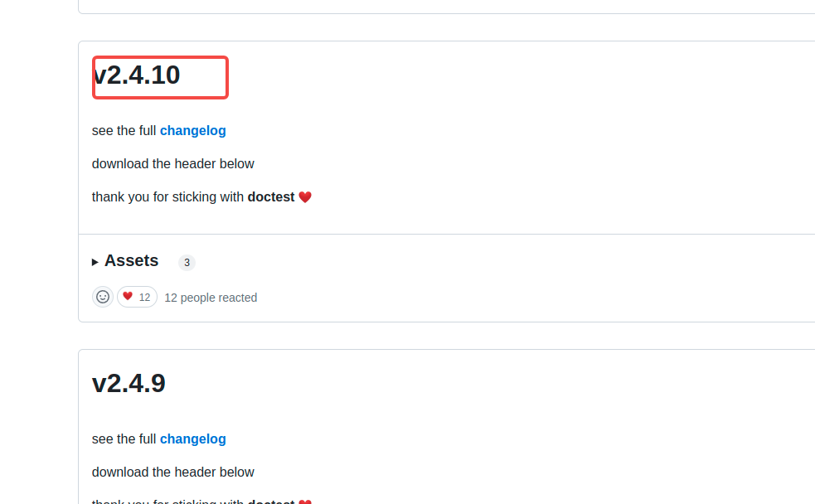Open the v2.4.9 release title

coord(129,384)
